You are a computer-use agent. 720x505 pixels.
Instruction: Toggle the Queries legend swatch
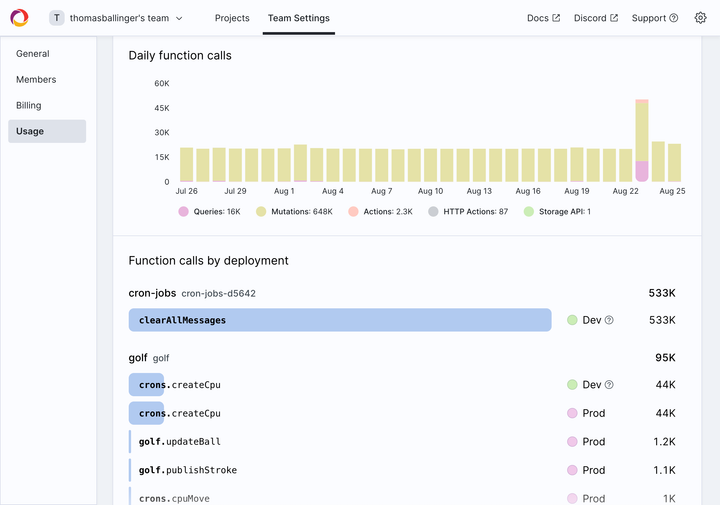(183, 212)
